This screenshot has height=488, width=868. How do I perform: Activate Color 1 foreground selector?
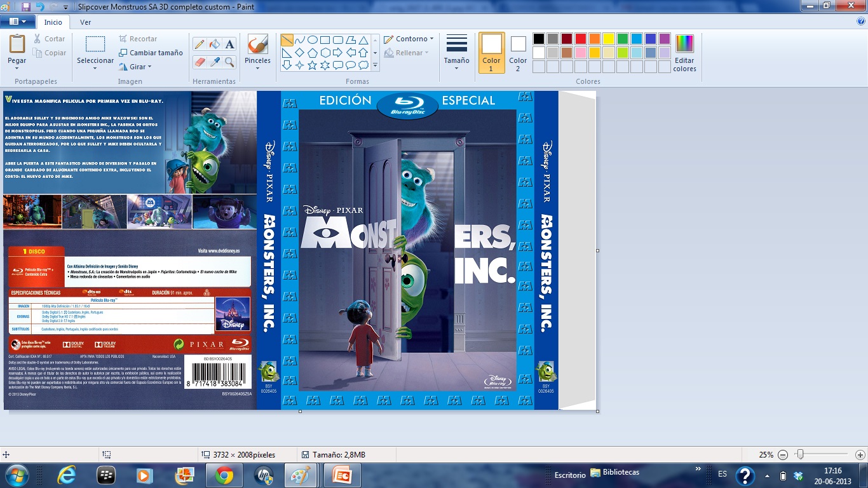pyautogui.click(x=491, y=52)
